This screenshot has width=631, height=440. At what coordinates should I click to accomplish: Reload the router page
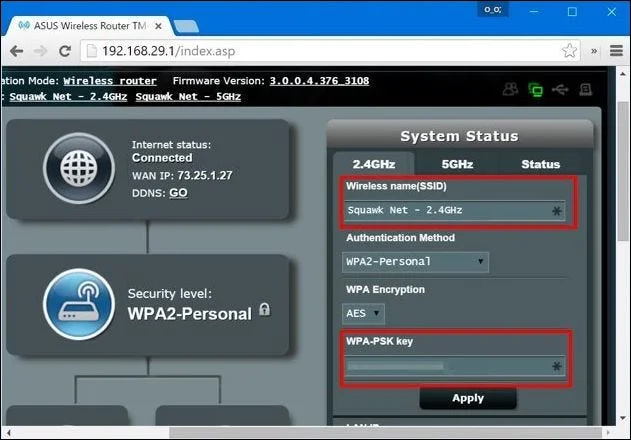coord(65,51)
